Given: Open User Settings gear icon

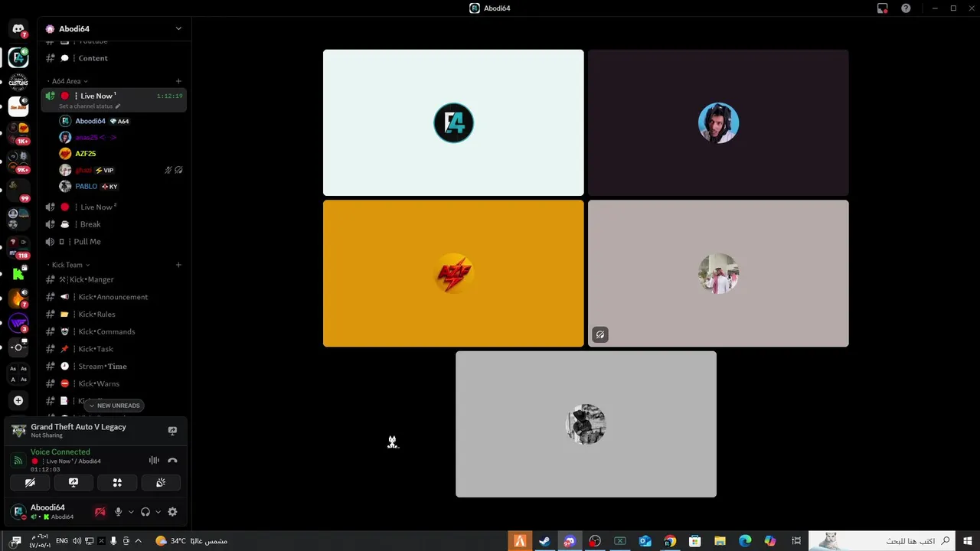Looking at the screenshot, I should click(172, 512).
